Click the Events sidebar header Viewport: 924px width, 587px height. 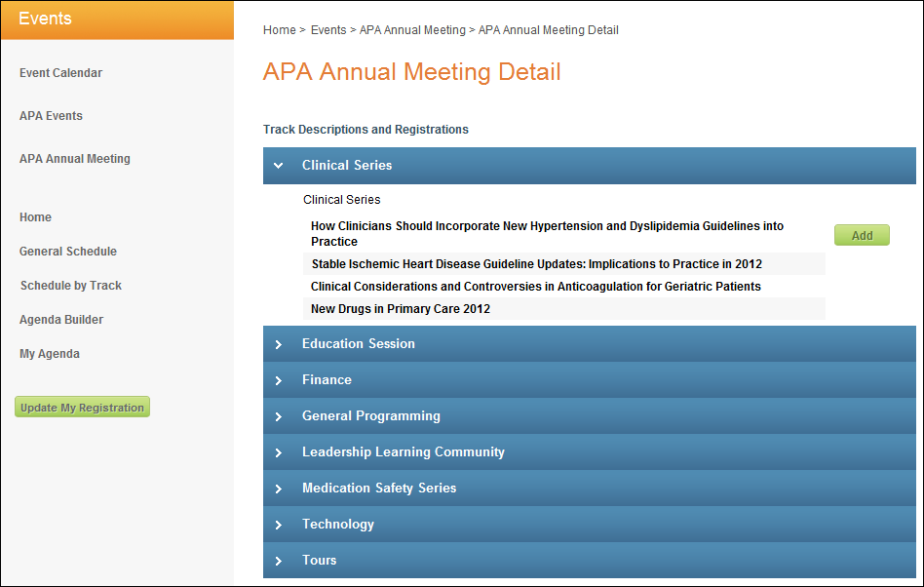click(x=117, y=20)
